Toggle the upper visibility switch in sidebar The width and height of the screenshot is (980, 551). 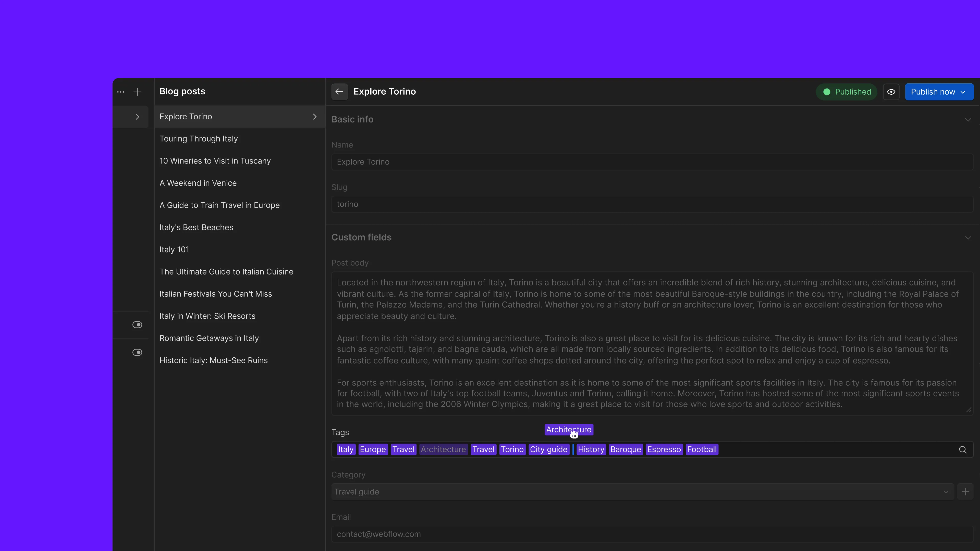click(137, 324)
